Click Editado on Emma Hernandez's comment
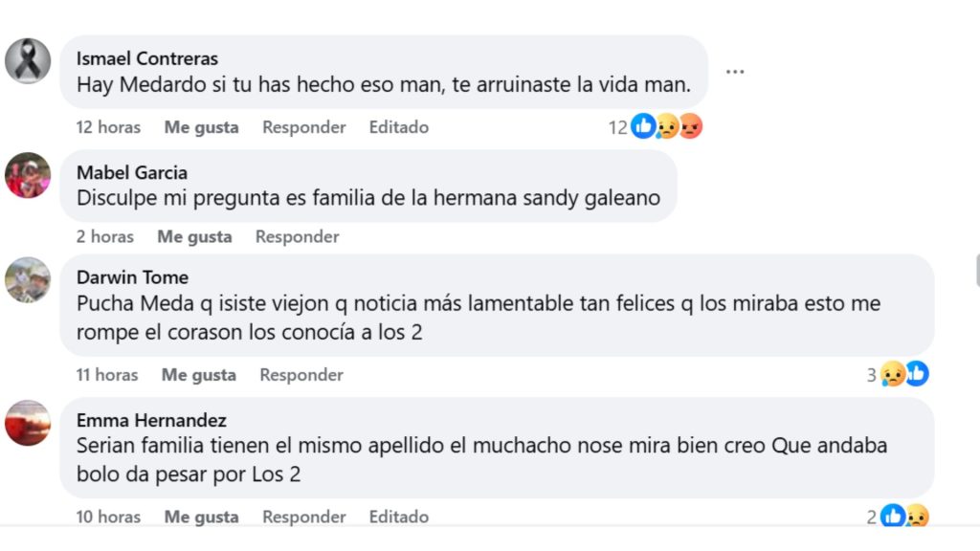The width and height of the screenshot is (980, 551). tap(398, 517)
